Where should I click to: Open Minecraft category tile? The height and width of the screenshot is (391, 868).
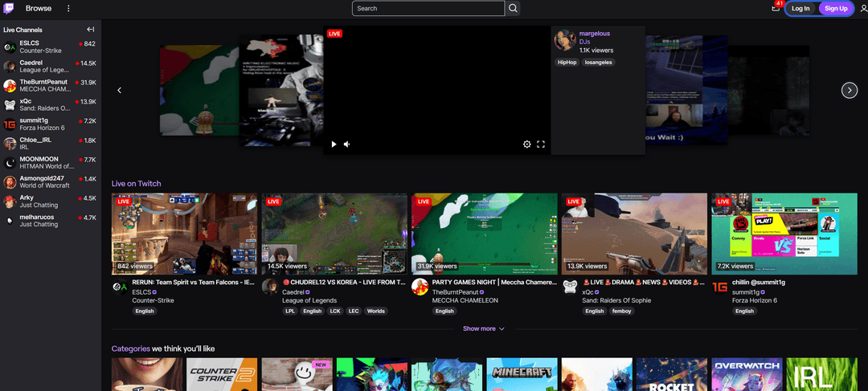[522, 374]
